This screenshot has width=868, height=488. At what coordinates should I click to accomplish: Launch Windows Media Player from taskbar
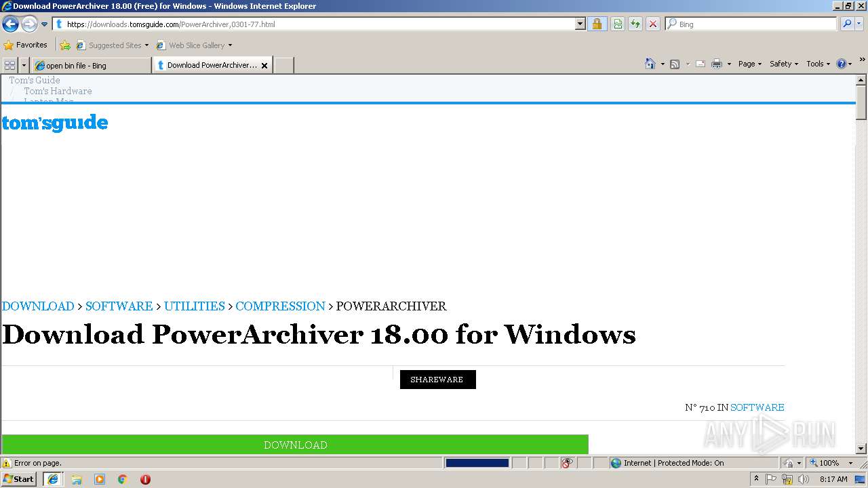[x=100, y=479]
